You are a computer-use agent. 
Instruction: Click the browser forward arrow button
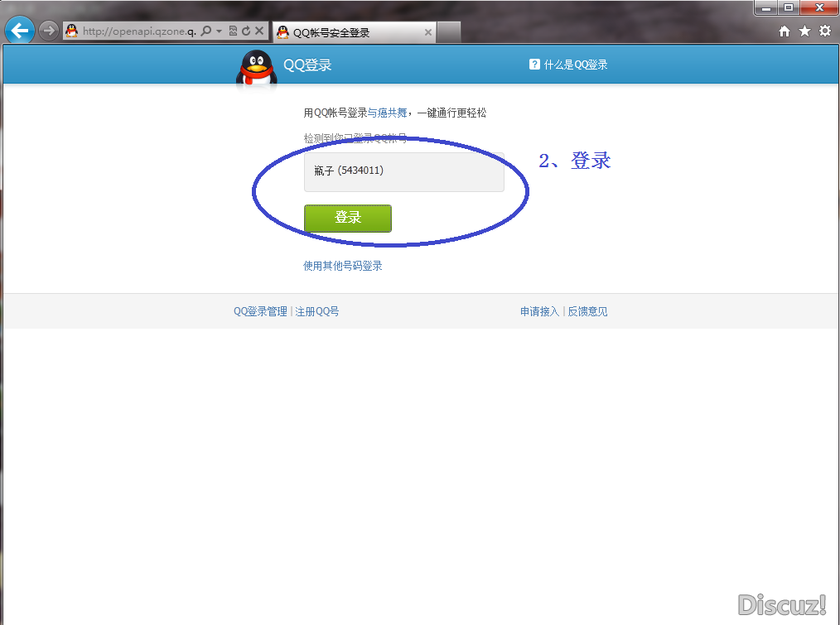49,31
